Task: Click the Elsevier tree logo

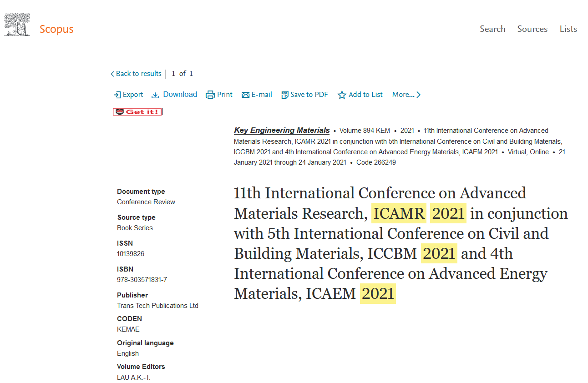Action: (x=17, y=25)
